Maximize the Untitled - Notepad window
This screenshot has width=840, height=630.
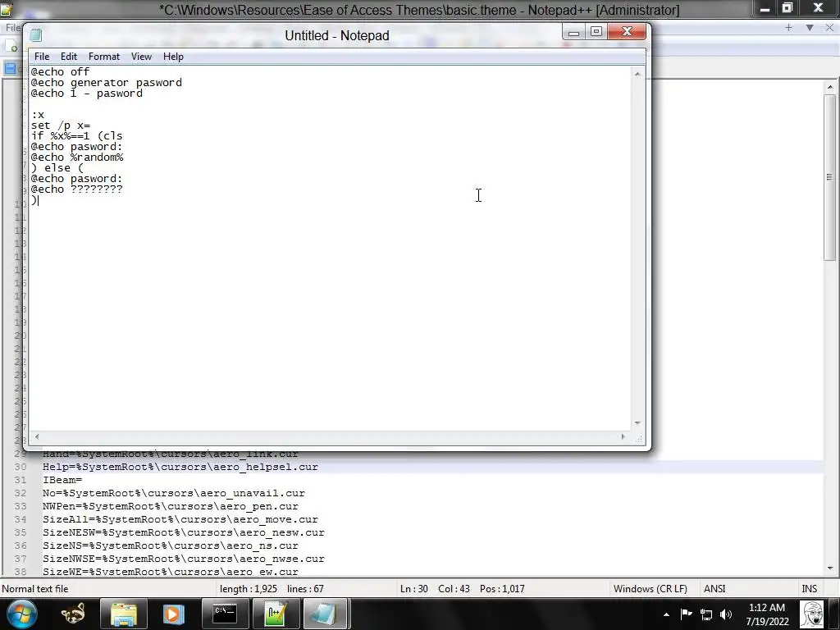[596, 32]
